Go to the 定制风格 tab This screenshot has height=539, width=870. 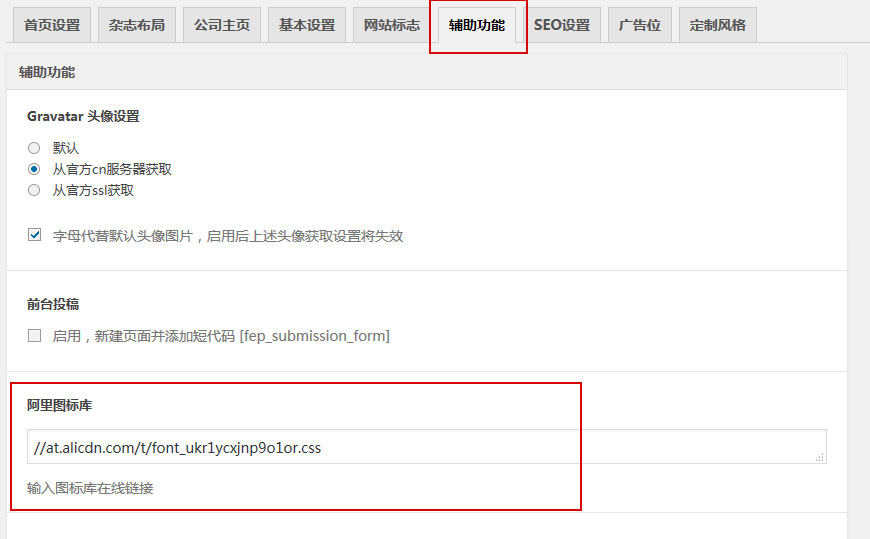(x=718, y=25)
